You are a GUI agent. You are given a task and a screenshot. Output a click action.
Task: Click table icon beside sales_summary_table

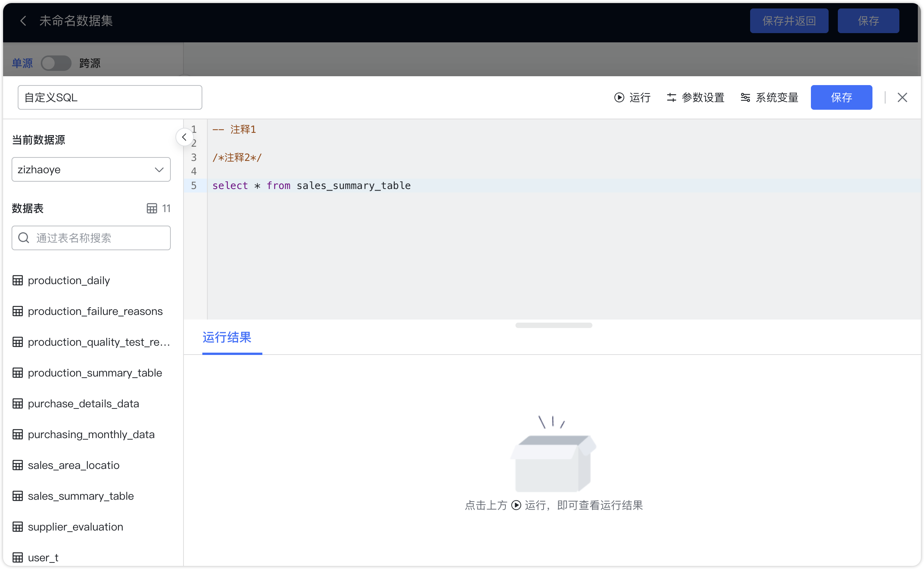[x=18, y=496]
